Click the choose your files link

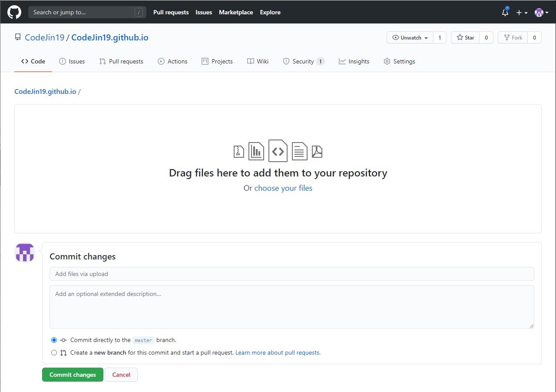coord(283,188)
